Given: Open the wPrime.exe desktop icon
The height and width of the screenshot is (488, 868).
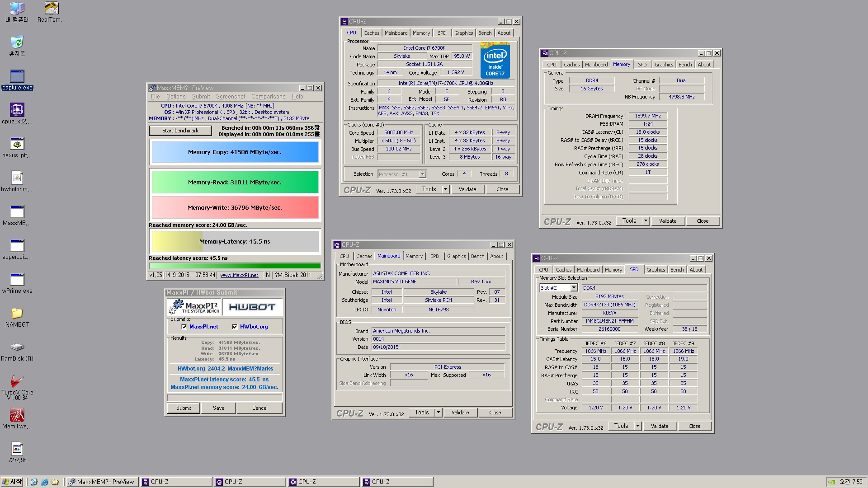Looking at the screenshot, I should (x=17, y=283).
